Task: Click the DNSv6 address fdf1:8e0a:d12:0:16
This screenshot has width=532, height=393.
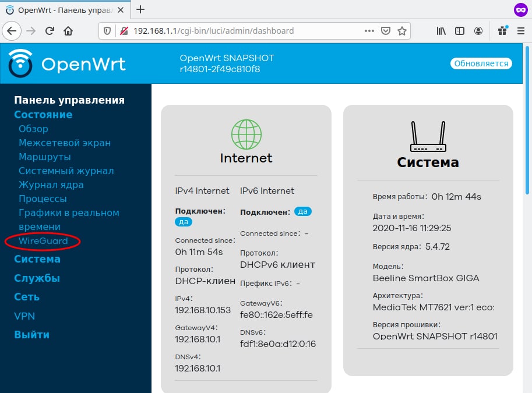Action: pyautogui.click(x=278, y=344)
